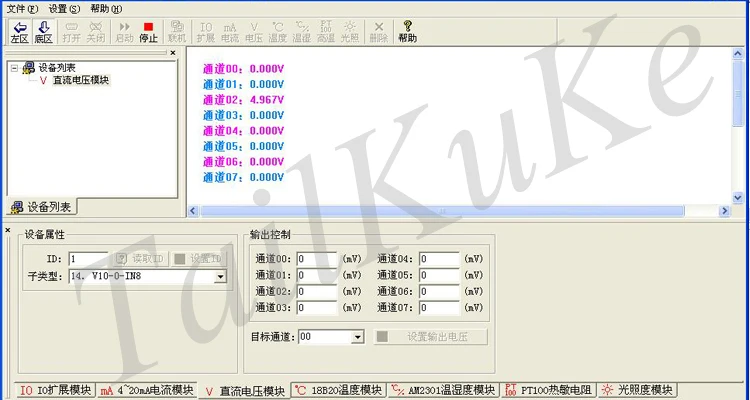Click the vertical scrollbar up arrow
750x400 pixels.
[x=738, y=54]
